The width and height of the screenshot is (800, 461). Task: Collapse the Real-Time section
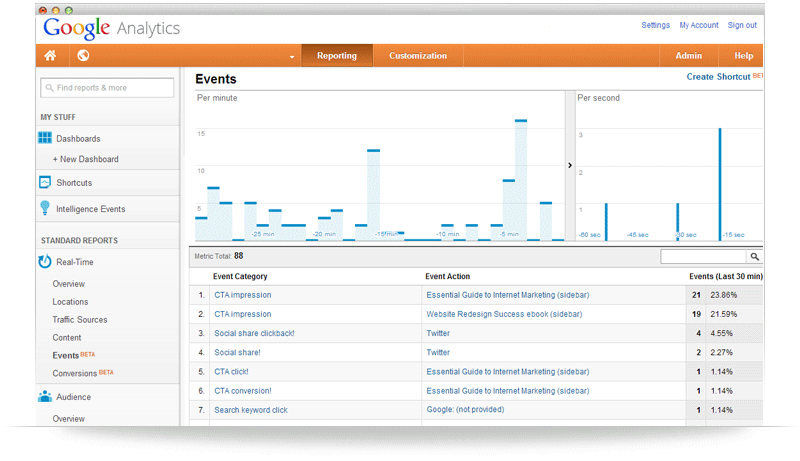click(74, 262)
